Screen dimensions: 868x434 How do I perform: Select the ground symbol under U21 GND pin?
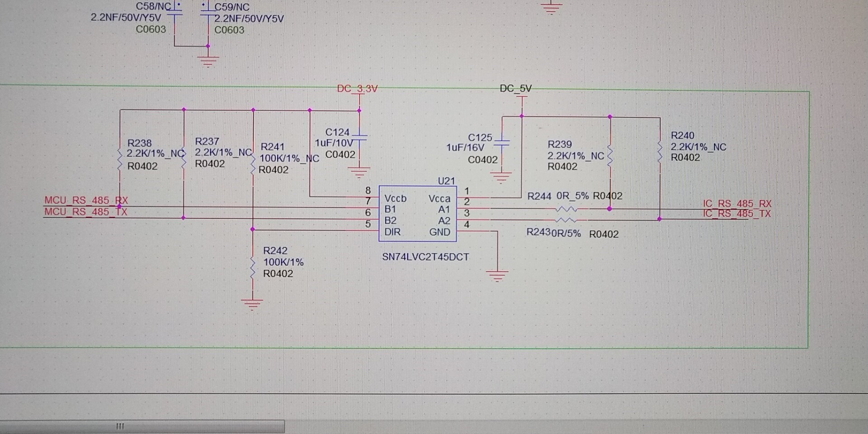pyautogui.click(x=497, y=276)
